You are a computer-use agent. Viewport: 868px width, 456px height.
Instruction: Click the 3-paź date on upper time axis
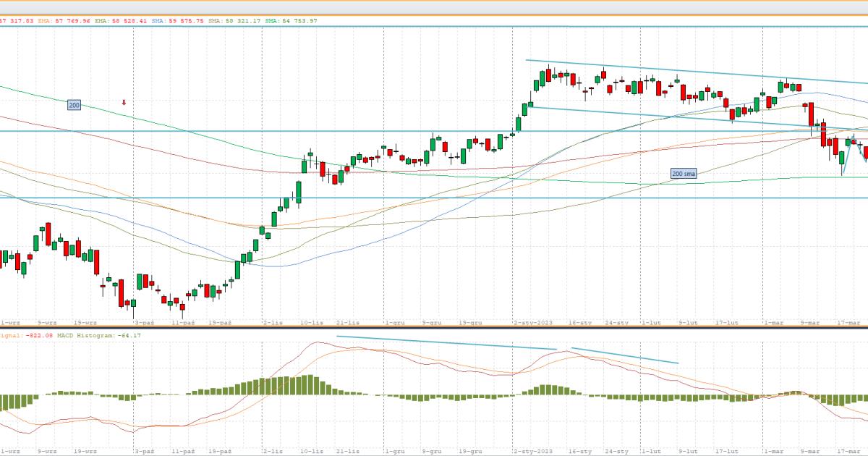(x=145, y=323)
